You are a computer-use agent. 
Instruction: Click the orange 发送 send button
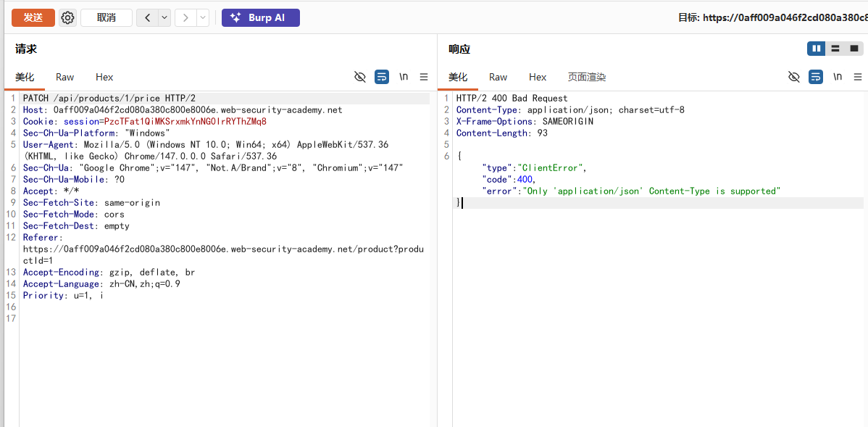tap(33, 17)
